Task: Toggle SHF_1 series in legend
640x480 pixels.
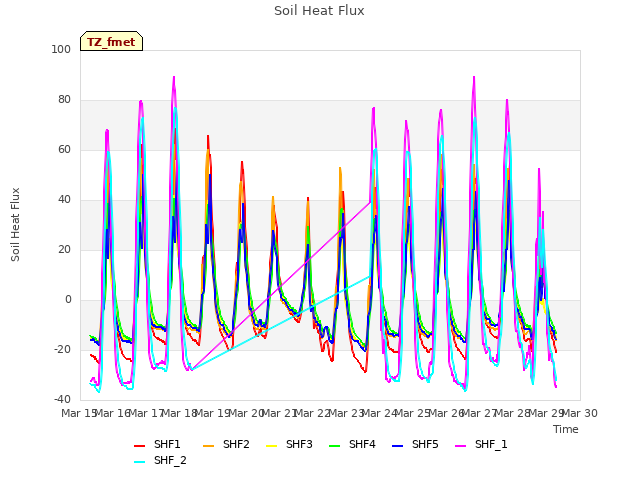Action: pyautogui.click(x=481, y=444)
